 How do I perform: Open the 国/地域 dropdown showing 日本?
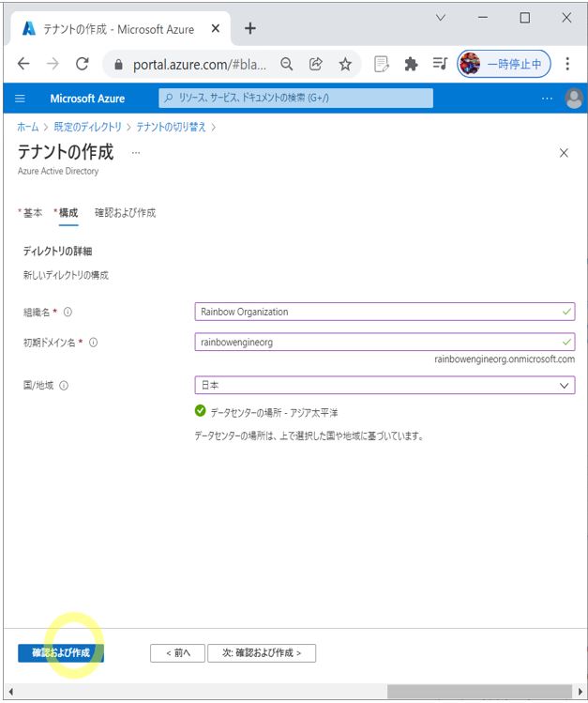(384, 385)
